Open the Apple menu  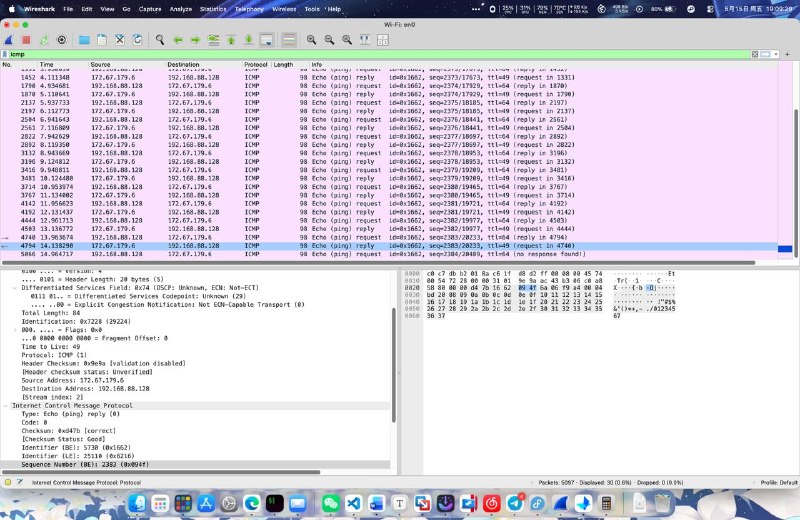12,9
